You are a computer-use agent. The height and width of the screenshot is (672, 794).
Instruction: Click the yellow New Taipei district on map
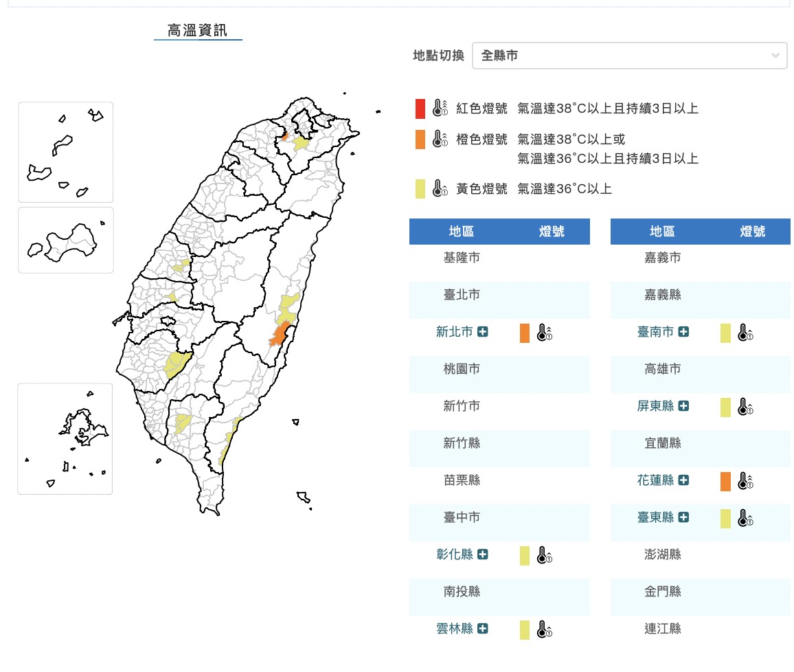302,144
